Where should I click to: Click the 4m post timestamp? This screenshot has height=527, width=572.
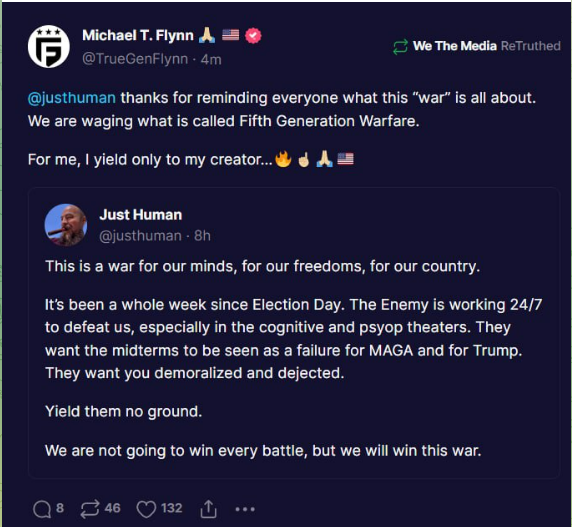click(211, 59)
